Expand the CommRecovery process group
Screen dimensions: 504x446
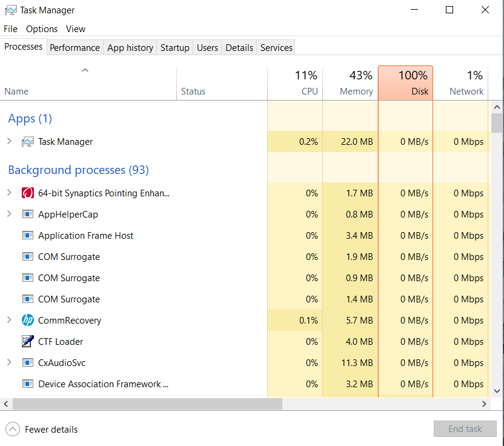tap(9, 320)
